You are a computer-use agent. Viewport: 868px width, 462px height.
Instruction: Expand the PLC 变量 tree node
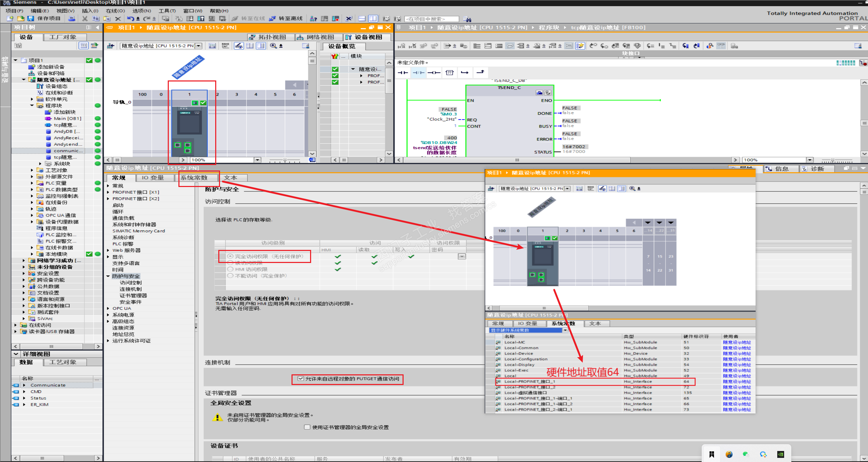[x=32, y=183]
